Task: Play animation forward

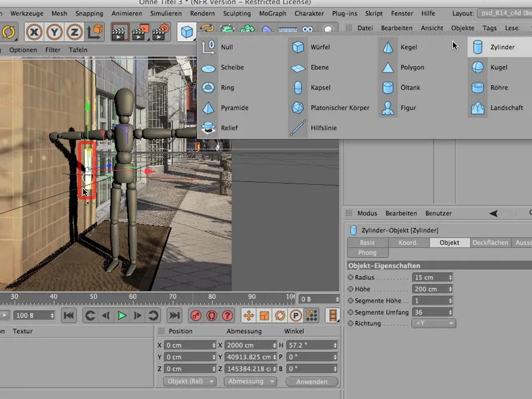Action: tap(122, 315)
